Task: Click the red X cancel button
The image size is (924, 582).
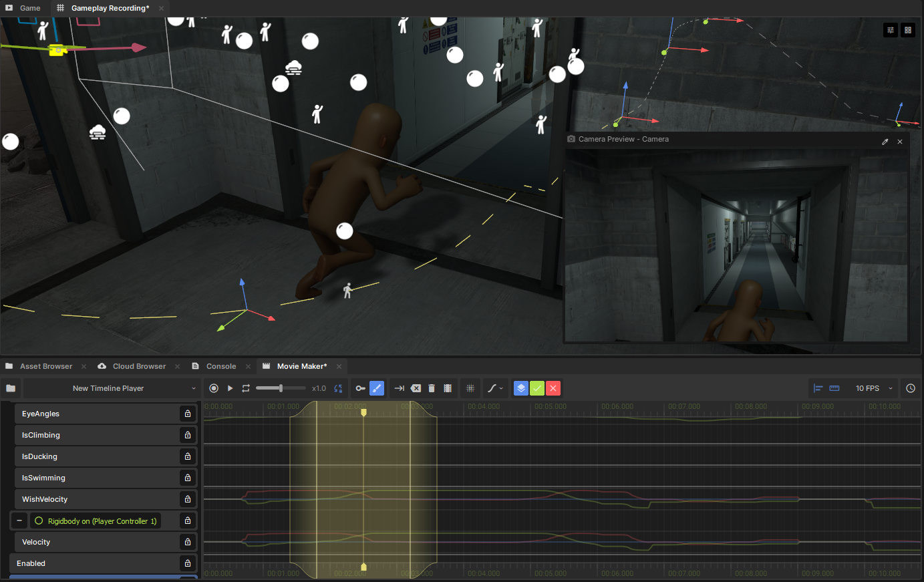Action: [553, 388]
